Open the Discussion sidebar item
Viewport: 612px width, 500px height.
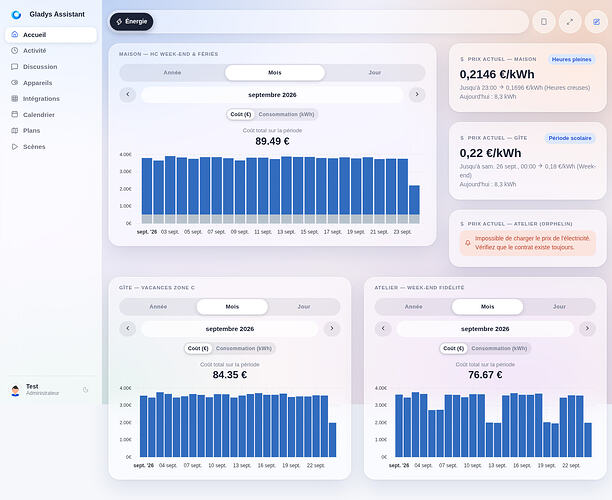(51, 67)
